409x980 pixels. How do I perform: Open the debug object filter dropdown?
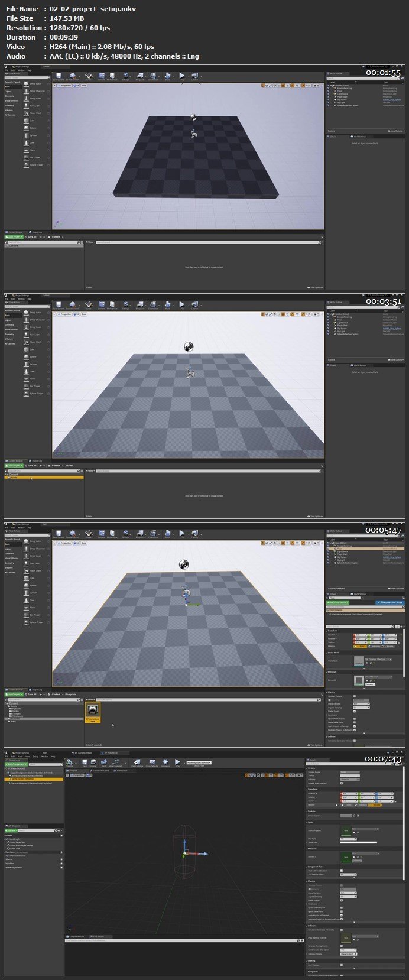[x=199, y=763]
